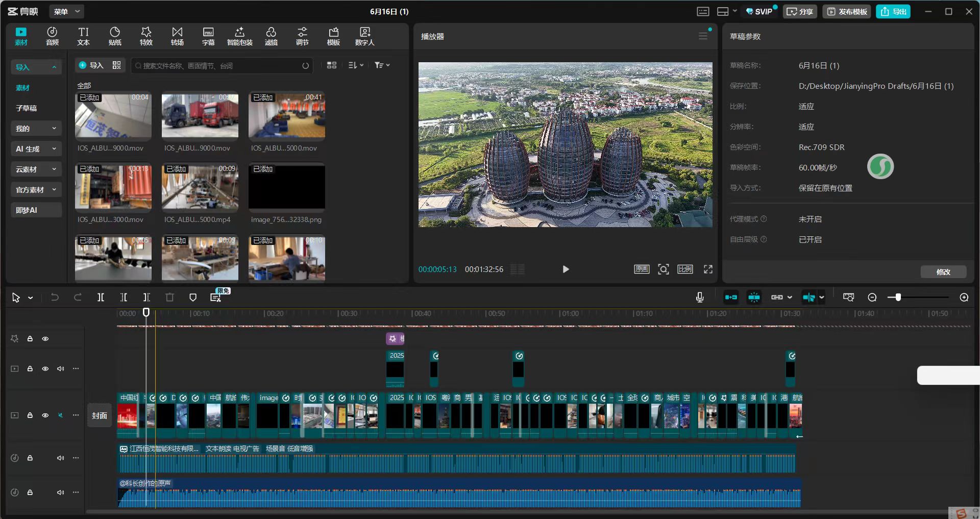Open the 菜单 dropdown menu

pyautogui.click(x=67, y=12)
